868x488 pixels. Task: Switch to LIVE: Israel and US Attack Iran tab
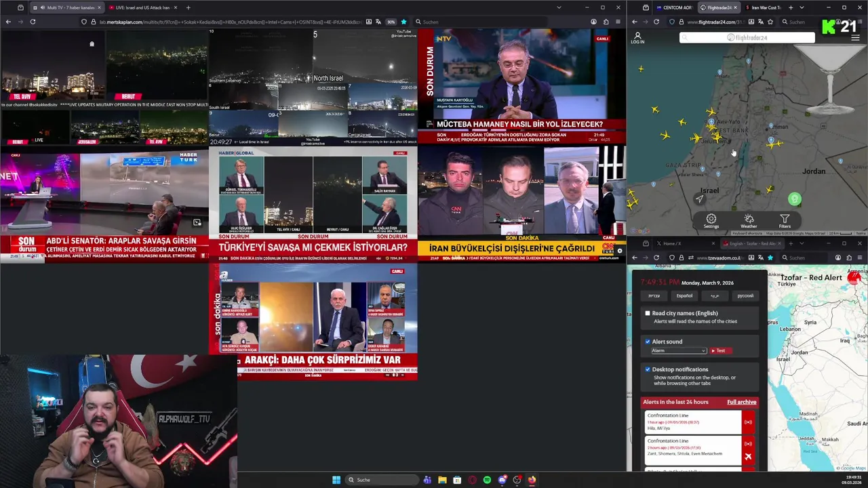[142, 7]
